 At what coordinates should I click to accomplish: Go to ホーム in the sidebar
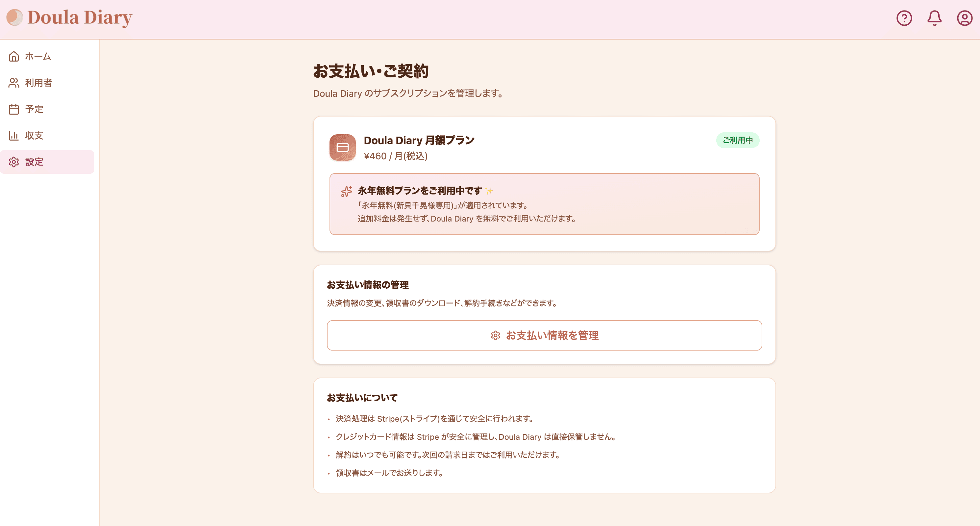(47, 56)
